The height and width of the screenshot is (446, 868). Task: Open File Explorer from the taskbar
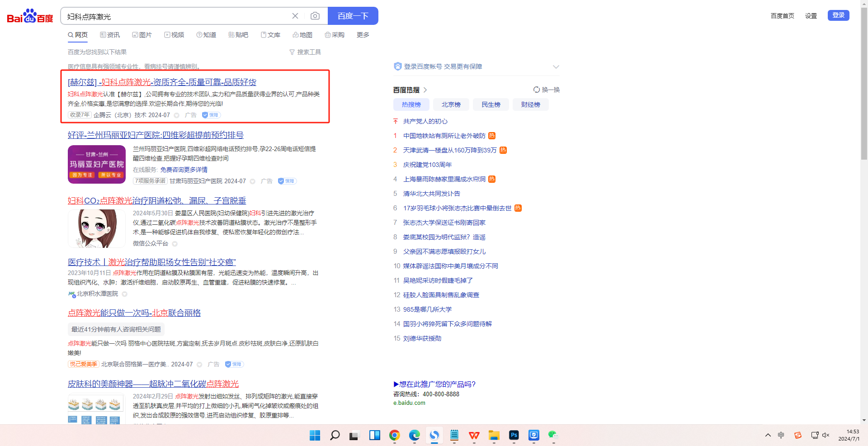[x=494, y=435]
